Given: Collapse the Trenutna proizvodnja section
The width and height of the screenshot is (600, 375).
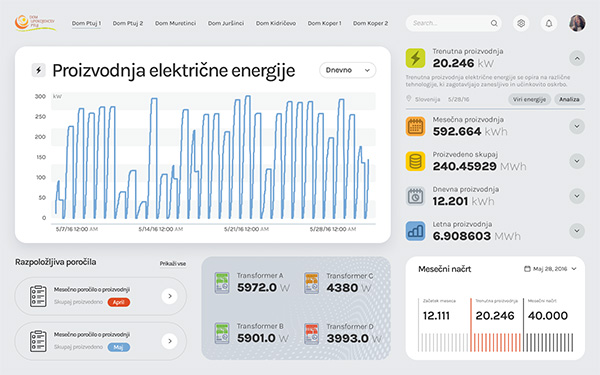Looking at the screenshot, I should [577, 58].
